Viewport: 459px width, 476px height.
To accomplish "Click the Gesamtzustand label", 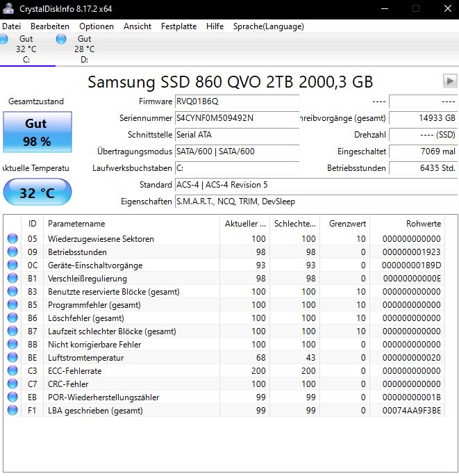I will 36,101.
